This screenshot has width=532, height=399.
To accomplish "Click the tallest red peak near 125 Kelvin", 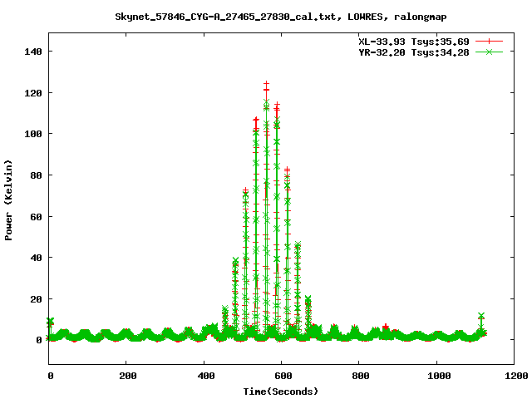I will (266, 84).
